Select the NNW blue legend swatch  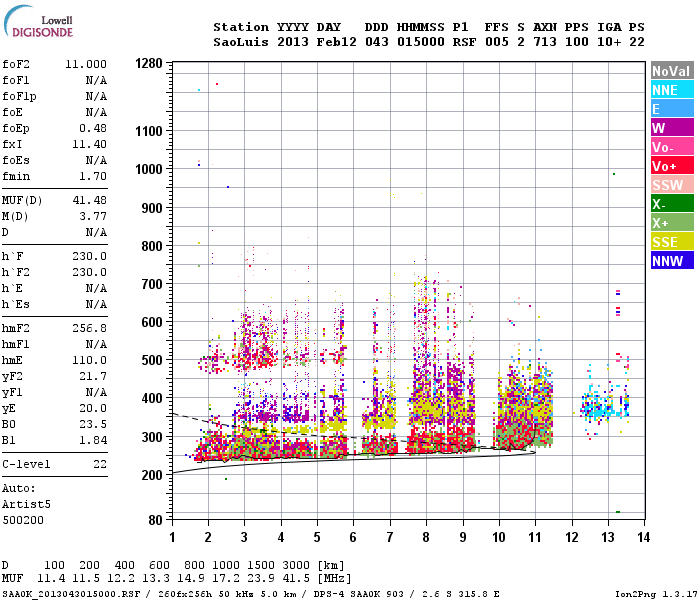point(672,261)
